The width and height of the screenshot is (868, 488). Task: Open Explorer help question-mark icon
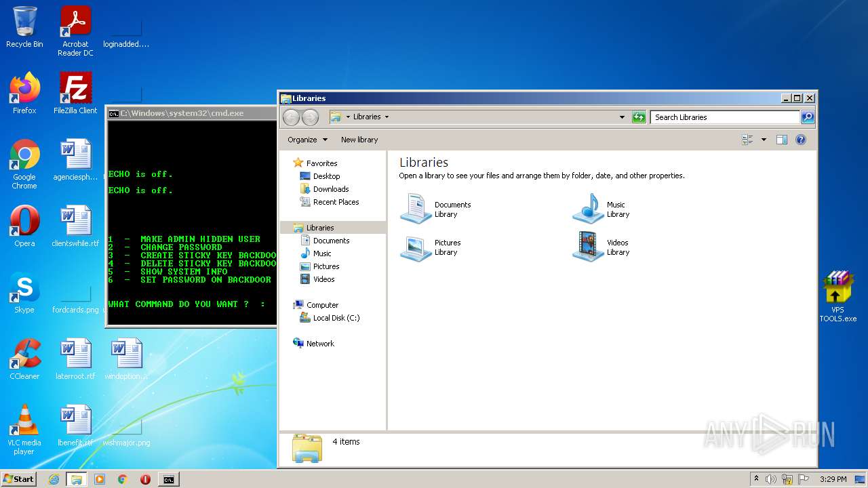pyautogui.click(x=801, y=140)
